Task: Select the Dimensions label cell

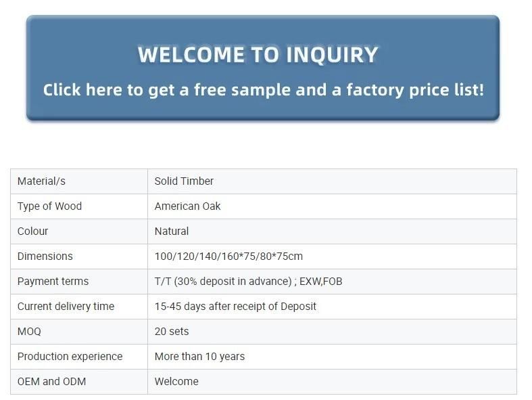Action: pyautogui.click(x=79, y=257)
